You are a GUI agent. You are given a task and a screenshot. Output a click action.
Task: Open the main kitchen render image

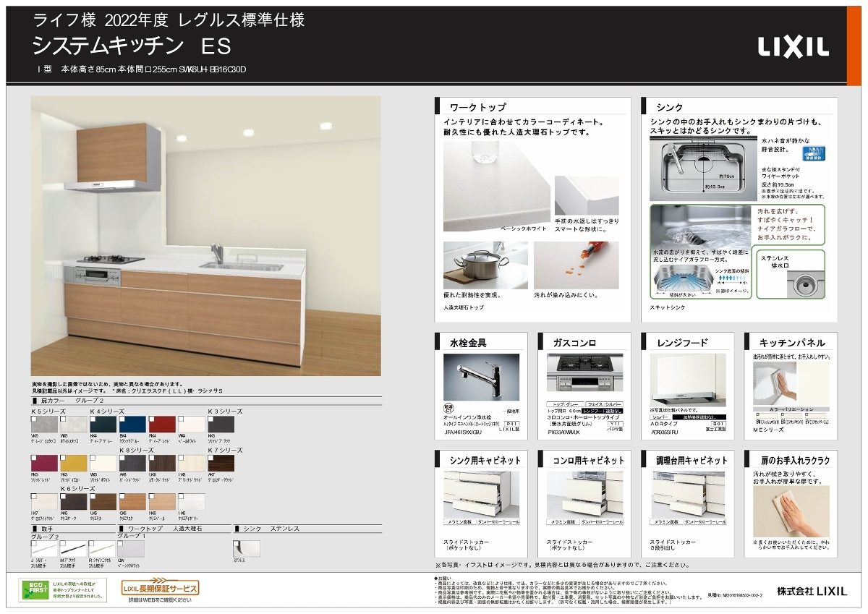pyautogui.click(x=205, y=236)
